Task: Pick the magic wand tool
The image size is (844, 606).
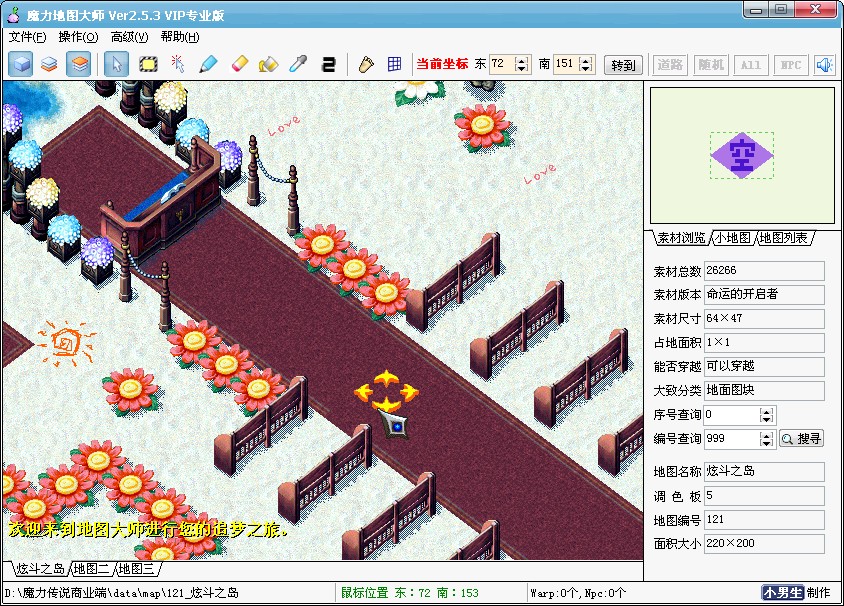Action: coord(178,64)
